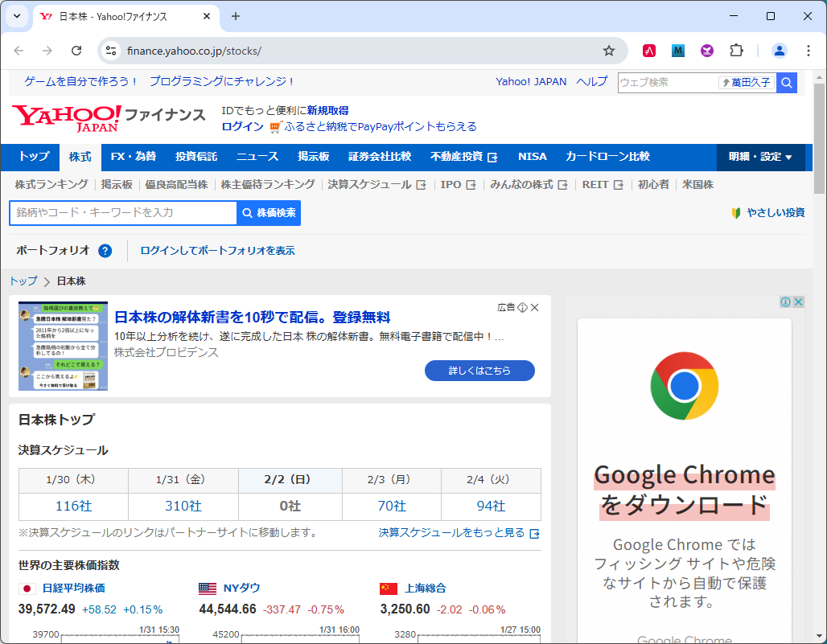Click the 新規取得 link

[328, 111]
